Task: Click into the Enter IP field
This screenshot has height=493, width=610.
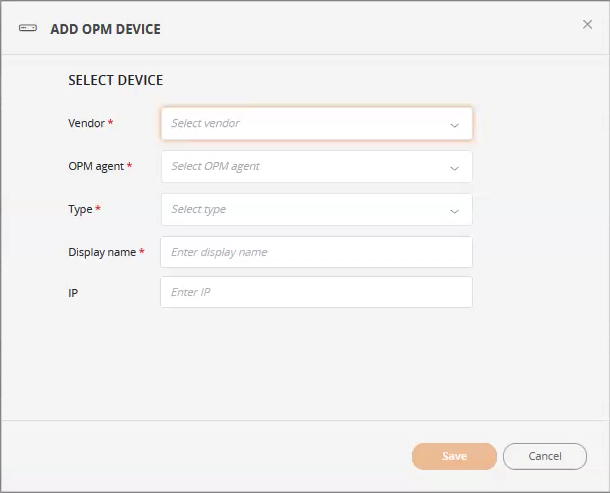Action: tap(317, 292)
